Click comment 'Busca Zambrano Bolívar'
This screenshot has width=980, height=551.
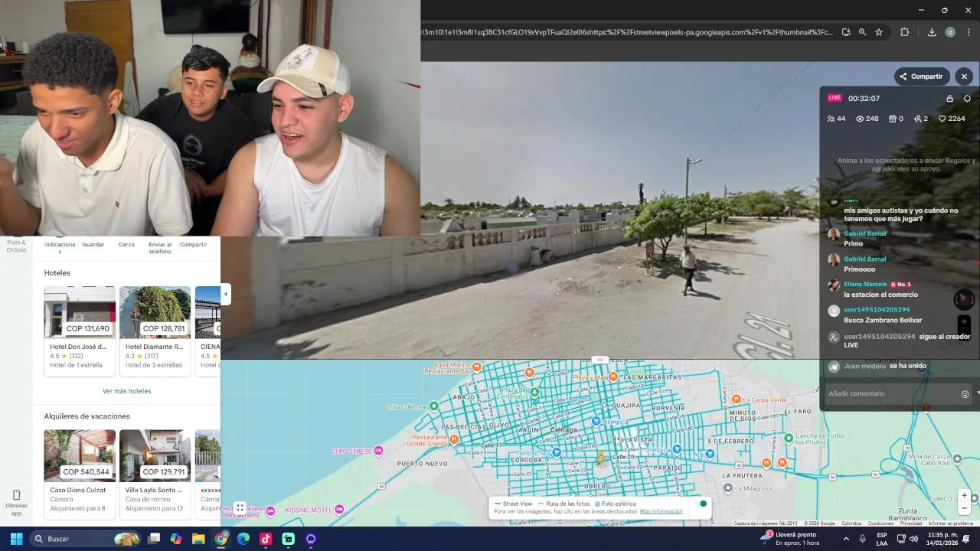tap(883, 320)
